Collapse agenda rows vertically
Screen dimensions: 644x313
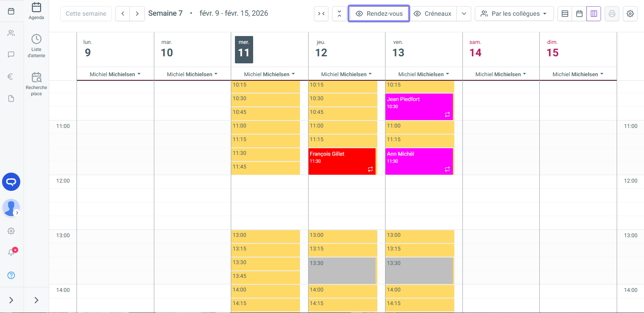[339, 14]
